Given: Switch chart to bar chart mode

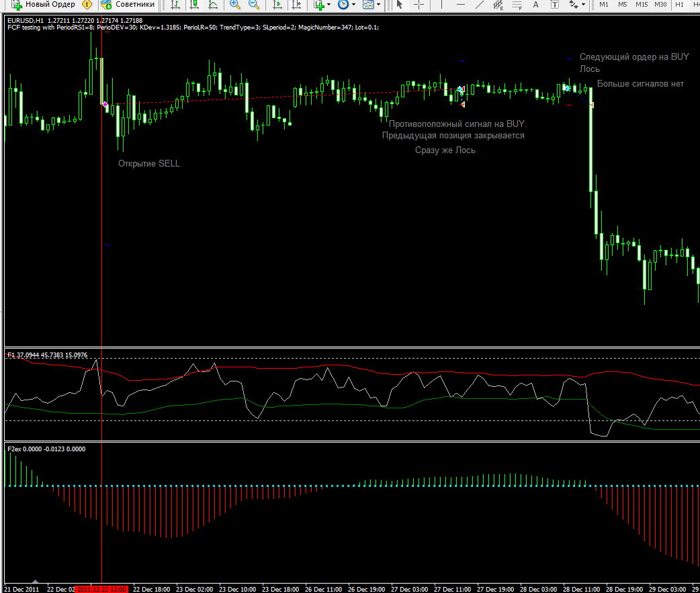Looking at the screenshot, I should pyautogui.click(x=175, y=5).
